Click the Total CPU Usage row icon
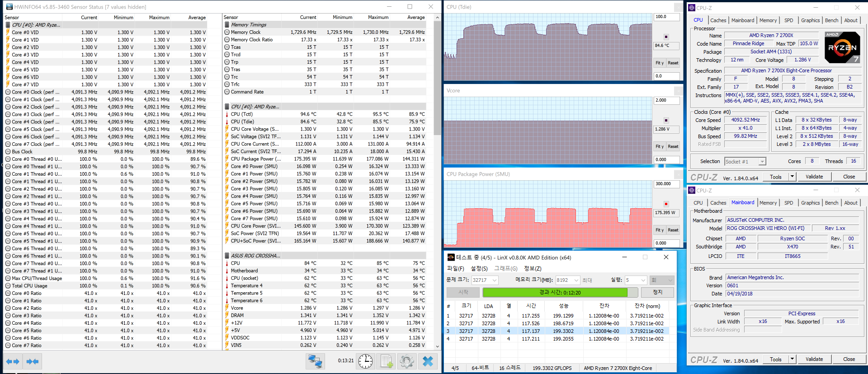Image resolution: width=868 pixels, height=374 pixels. pos(8,286)
